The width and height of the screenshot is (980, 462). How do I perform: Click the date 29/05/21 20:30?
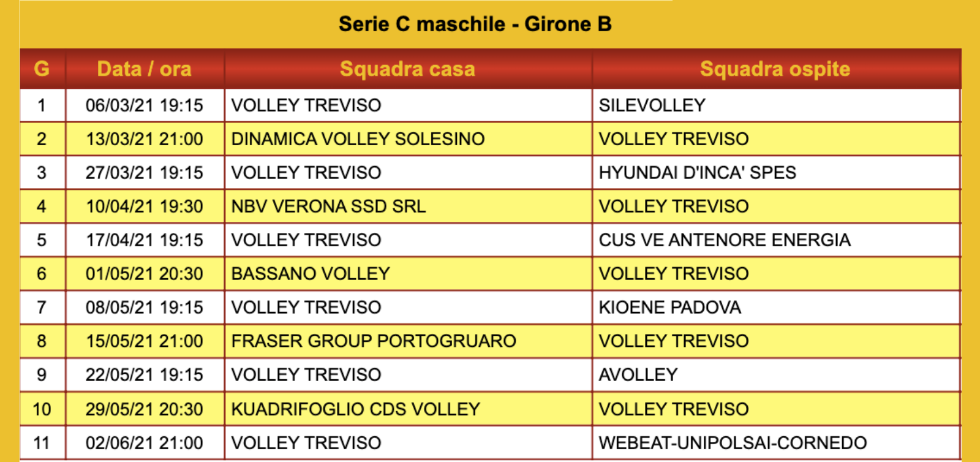coord(145,409)
